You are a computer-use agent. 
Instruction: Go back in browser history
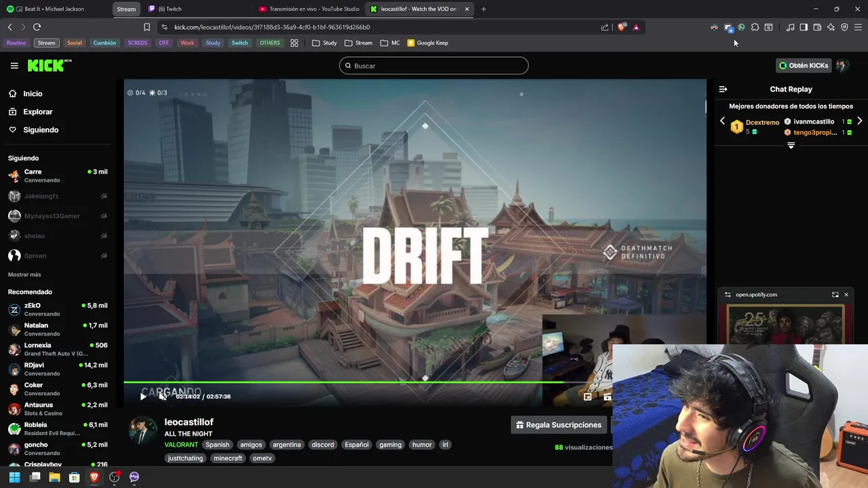9,27
